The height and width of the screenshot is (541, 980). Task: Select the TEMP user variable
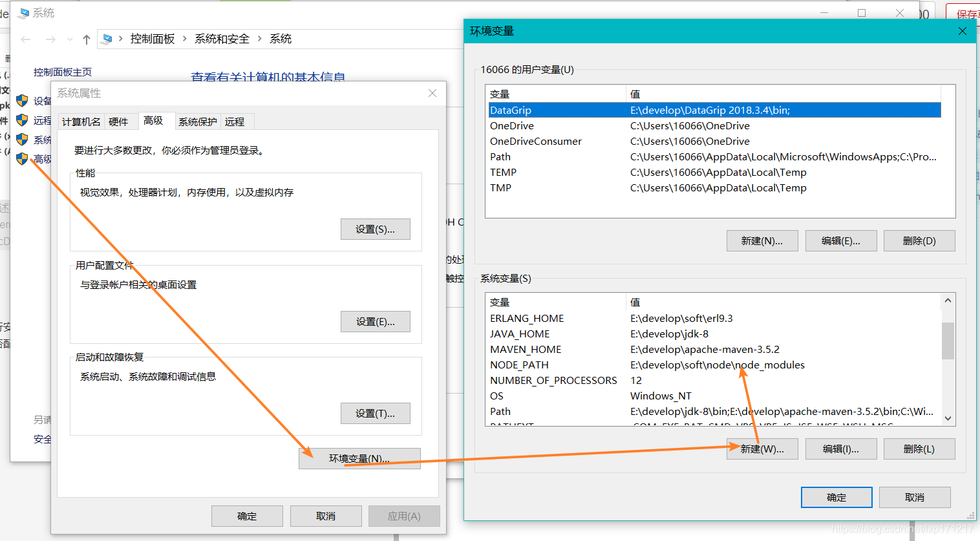click(x=714, y=173)
